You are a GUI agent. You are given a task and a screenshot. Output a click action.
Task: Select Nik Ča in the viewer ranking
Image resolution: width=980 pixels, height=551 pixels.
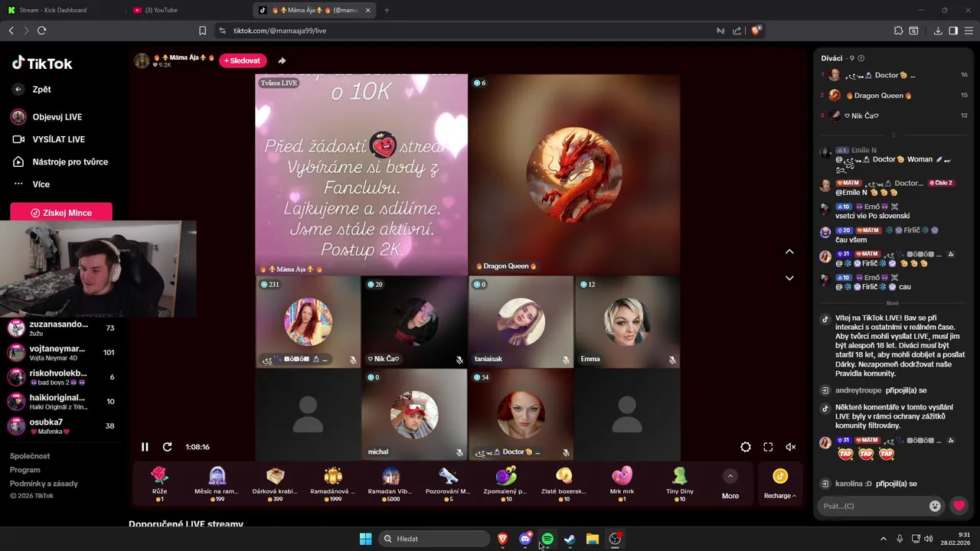[x=894, y=116]
